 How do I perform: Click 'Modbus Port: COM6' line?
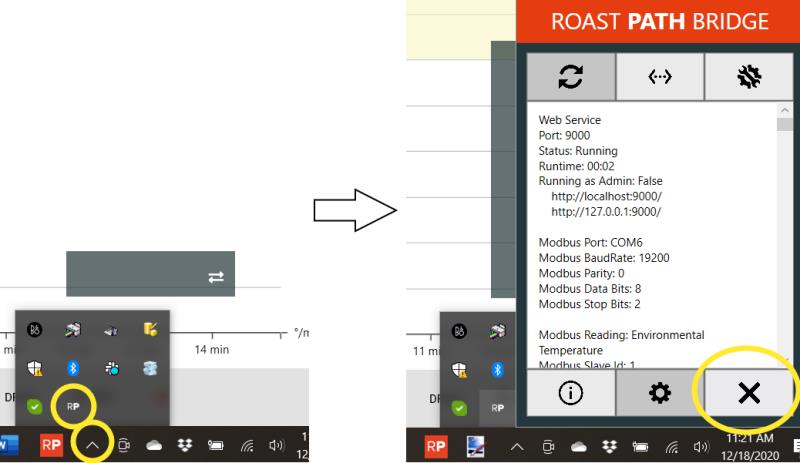point(591,242)
